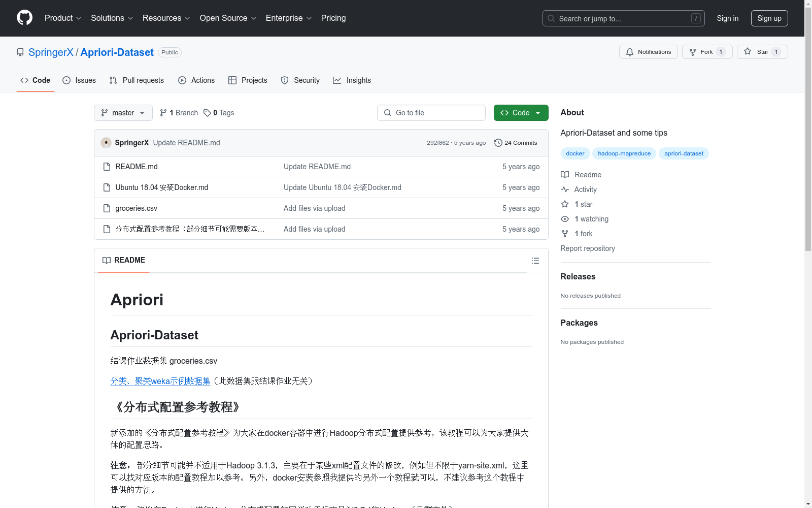Open the groceries.csv file

[x=137, y=208]
